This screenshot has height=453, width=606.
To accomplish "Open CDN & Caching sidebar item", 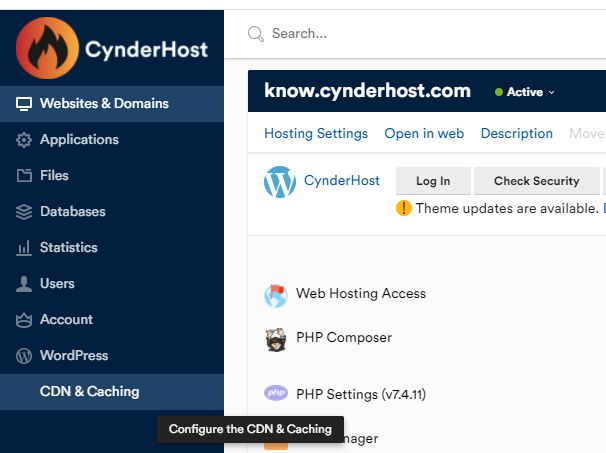I will 112,392.
